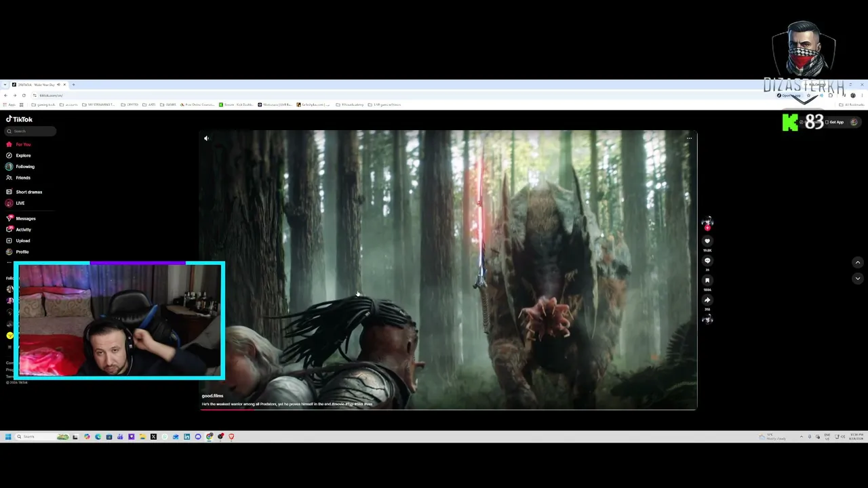Open the good.films creator profile

coord(212,396)
